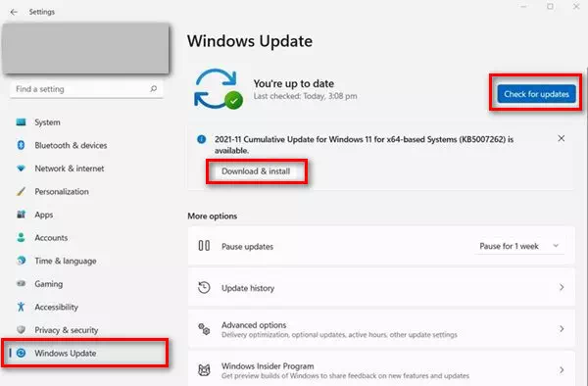
Task: Click the Time & language globe icon
Action: pyautogui.click(x=21, y=261)
